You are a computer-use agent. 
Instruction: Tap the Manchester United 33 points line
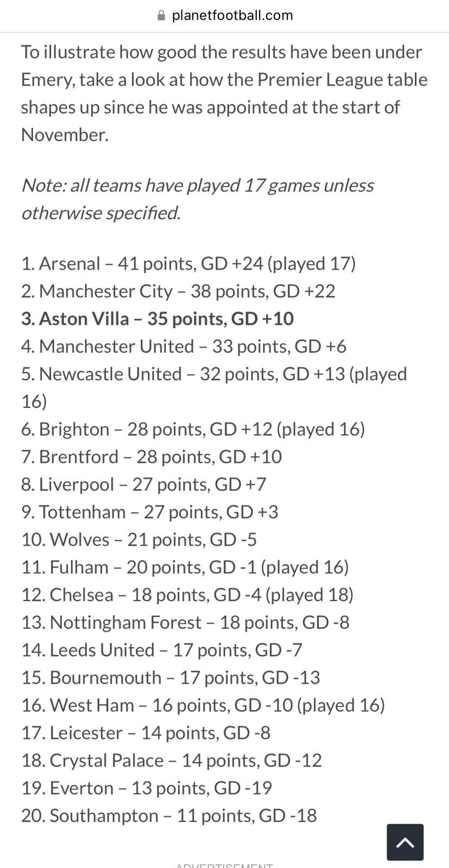[184, 347]
